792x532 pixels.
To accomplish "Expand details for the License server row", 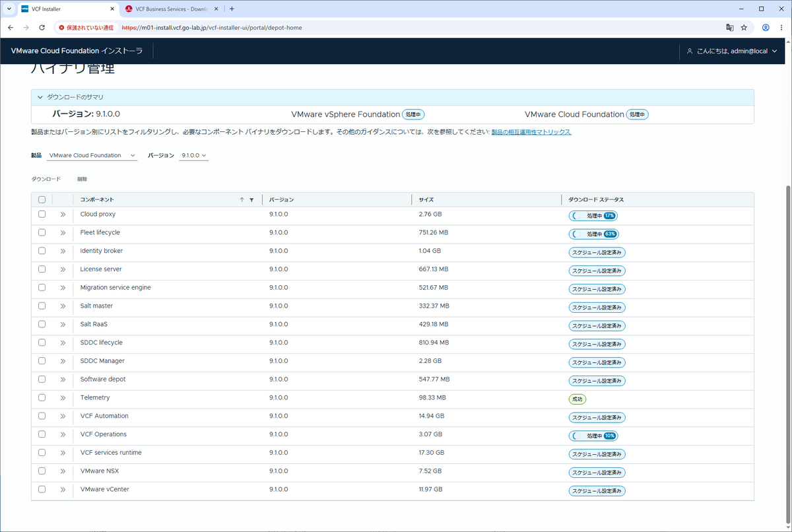I will (63, 269).
